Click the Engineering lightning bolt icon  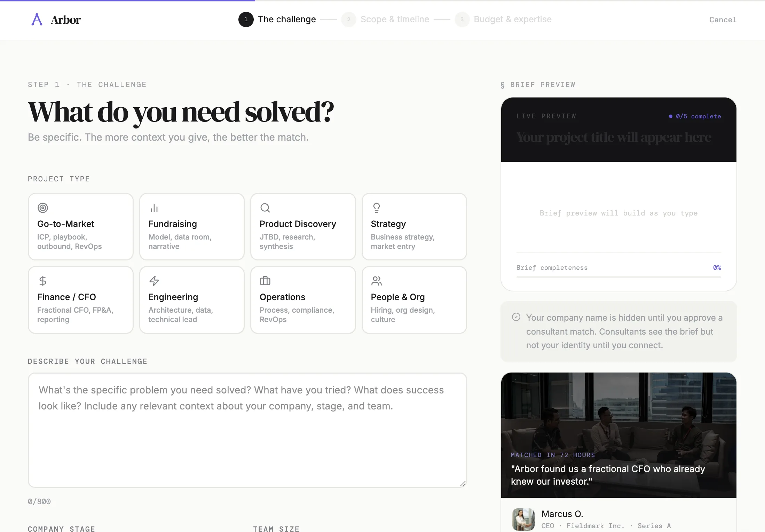(154, 281)
